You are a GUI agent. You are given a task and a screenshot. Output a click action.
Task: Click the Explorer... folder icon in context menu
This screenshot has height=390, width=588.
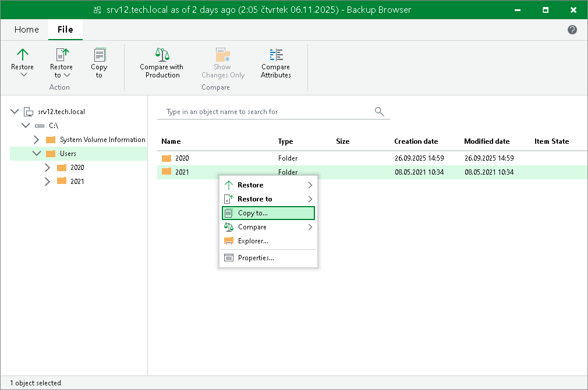coord(229,241)
